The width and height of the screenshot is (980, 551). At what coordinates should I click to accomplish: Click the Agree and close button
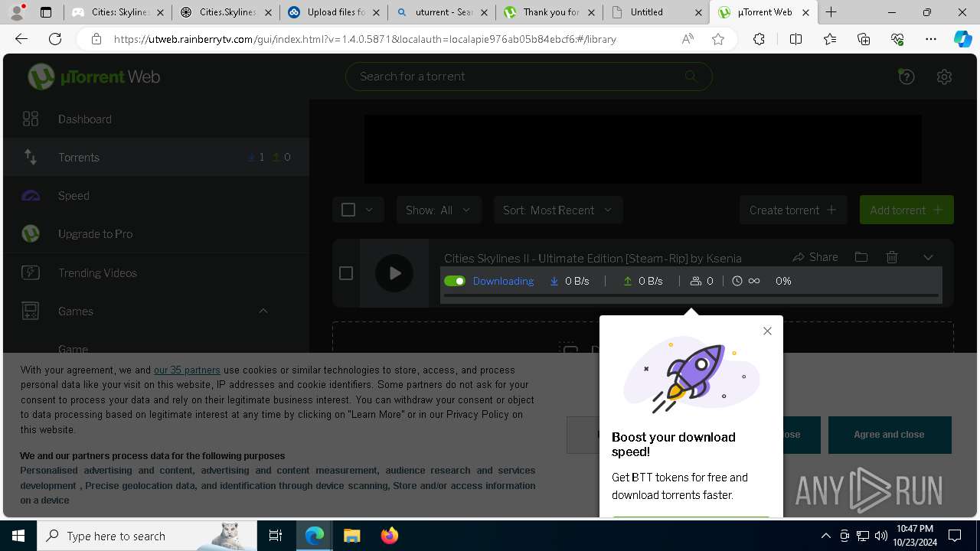click(890, 435)
